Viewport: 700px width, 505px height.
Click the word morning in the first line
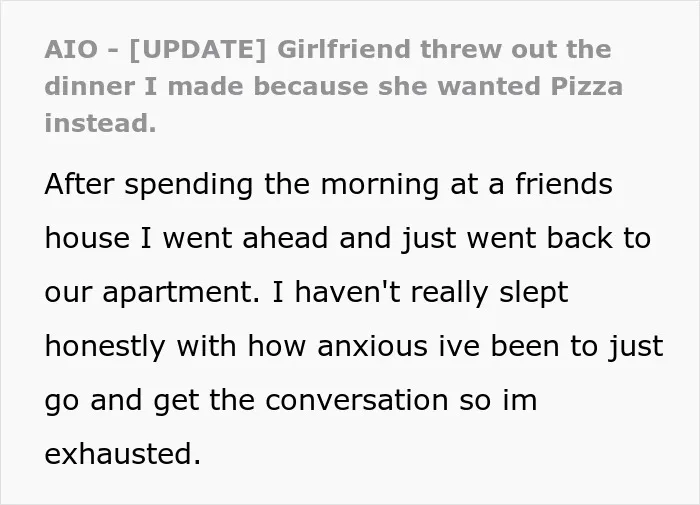point(379,185)
